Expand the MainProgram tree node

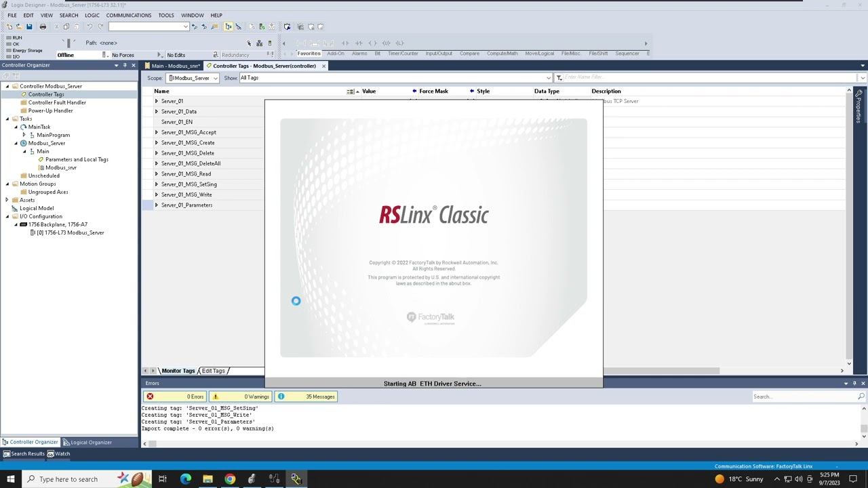click(24, 135)
